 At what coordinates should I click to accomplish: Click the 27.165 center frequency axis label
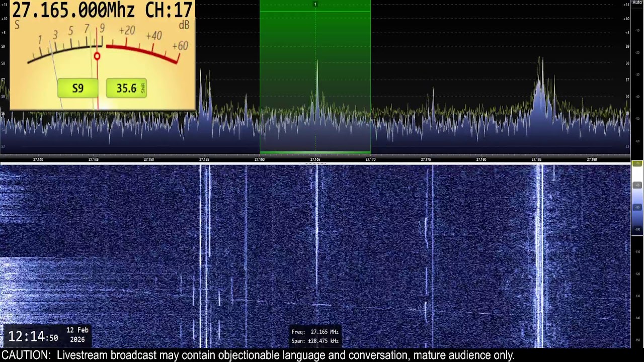click(x=315, y=159)
